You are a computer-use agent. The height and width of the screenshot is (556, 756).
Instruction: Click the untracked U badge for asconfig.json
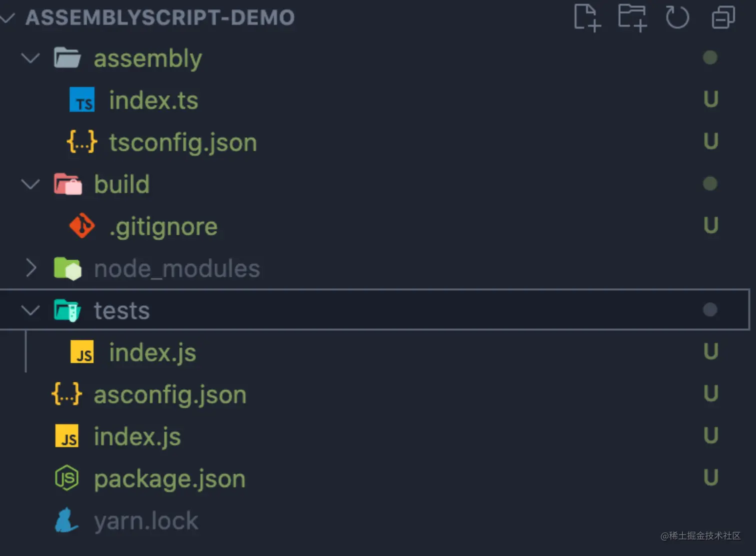(x=710, y=394)
